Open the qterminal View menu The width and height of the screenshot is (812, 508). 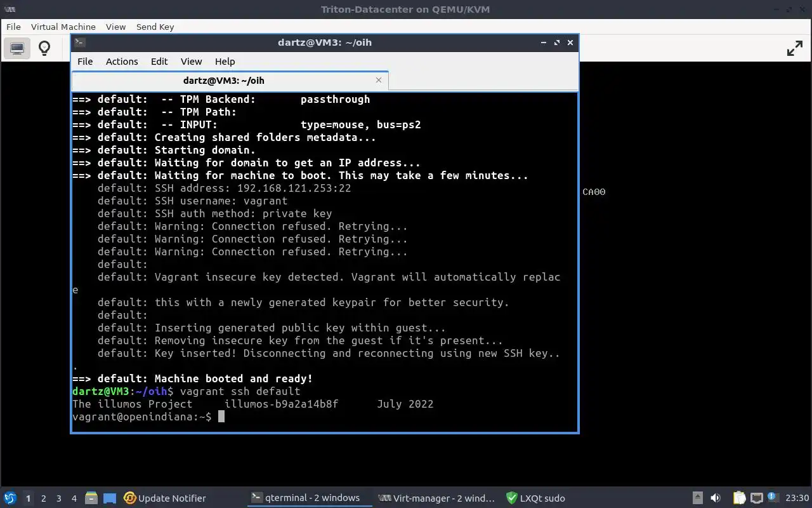pos(191,62)
